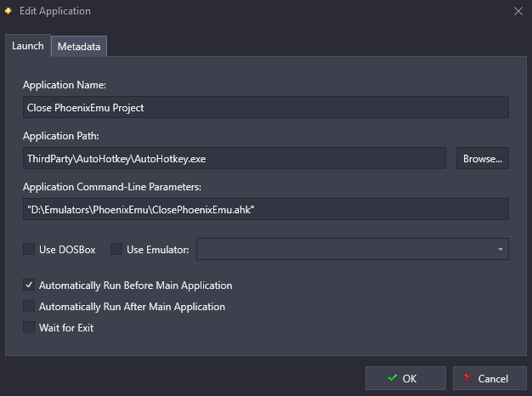The height and width of the screenshot is (396, 532).
Task: Click the yellow star icon in title bar
Action: 8,11
